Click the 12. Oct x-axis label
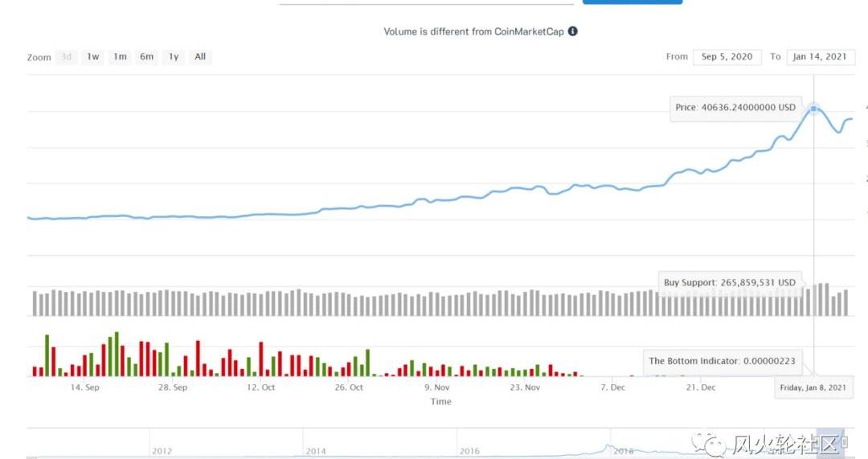 tap(261, 387)
